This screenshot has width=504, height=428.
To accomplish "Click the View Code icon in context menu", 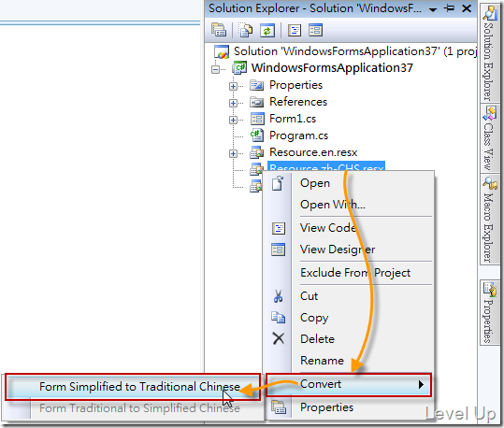I will click(x=279, y=228).
